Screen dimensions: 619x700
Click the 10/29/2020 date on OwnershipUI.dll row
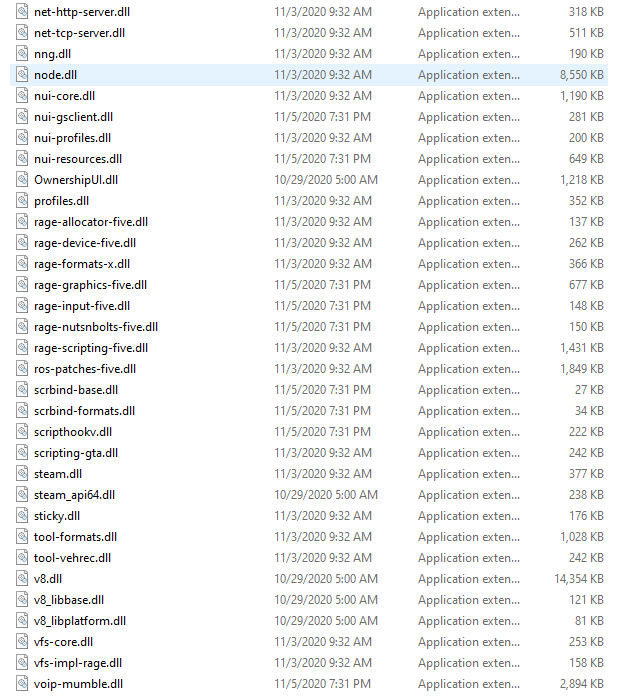(x=326, y=179)
